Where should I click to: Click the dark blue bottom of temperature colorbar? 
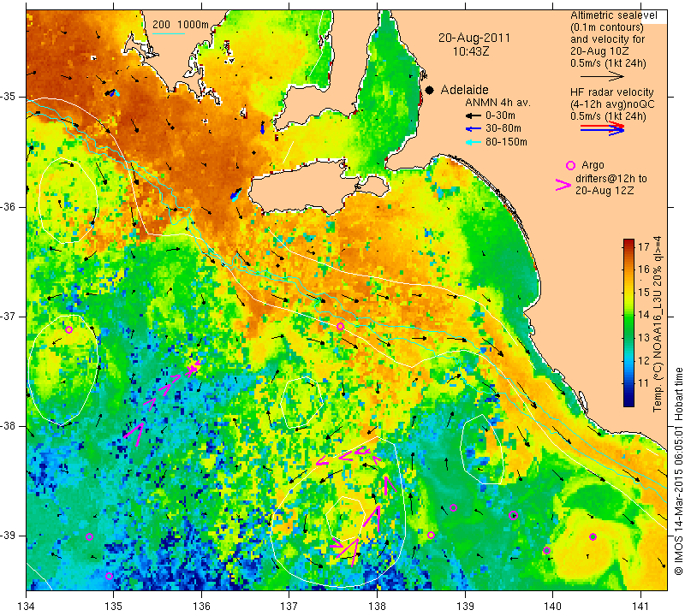pyautogui.click(x=628, y=402)
